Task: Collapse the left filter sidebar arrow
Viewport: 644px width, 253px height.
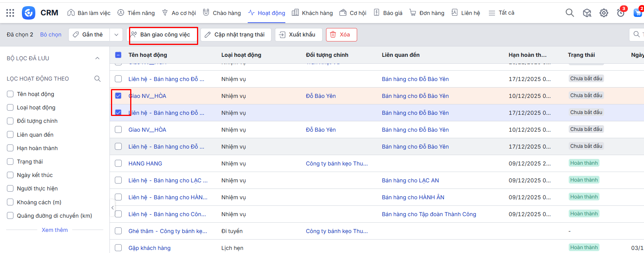Action: [113, 207]
